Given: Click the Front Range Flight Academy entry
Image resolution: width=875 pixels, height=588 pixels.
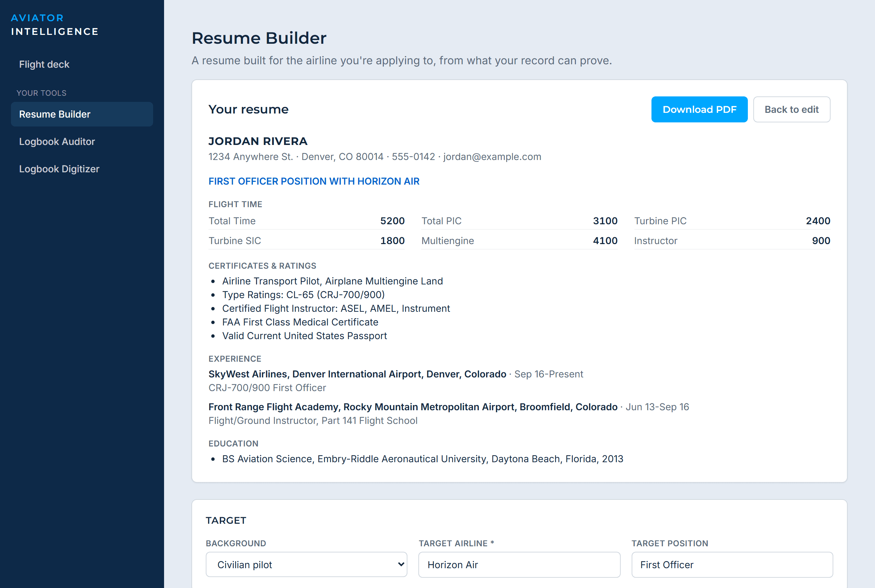Looking at the screenshot, I should coord(413,407).
